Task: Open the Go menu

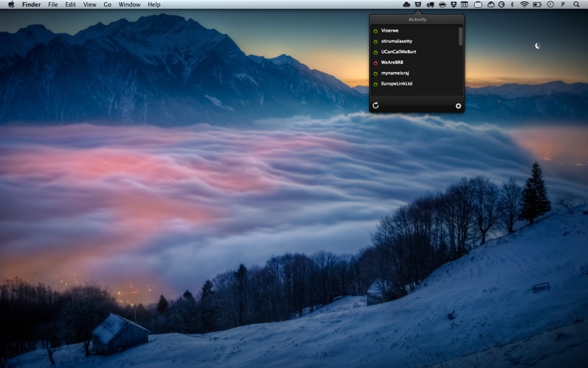Action: [107, 4]
